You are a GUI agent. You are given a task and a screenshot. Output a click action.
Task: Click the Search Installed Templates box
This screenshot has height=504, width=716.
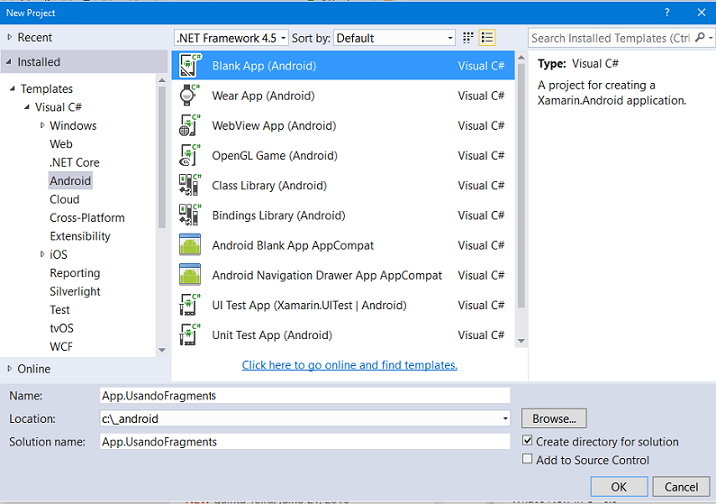(612, 38)
